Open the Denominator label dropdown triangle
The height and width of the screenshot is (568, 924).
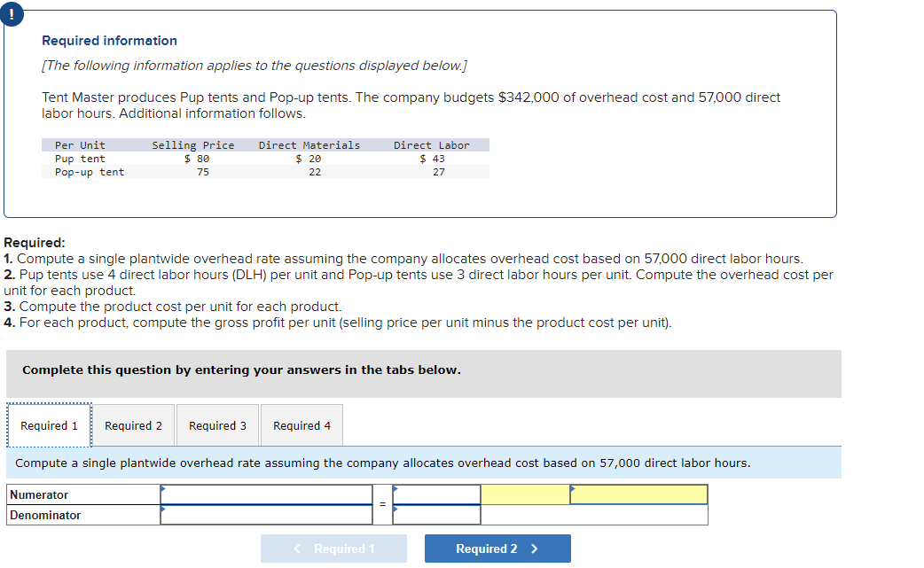(x=163, y=508)
